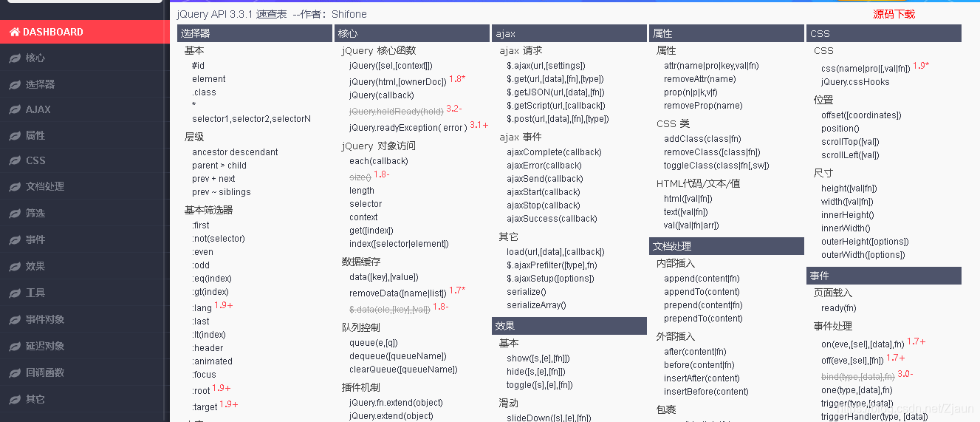
Task: Click the 核心 column header
Action: 412,33
